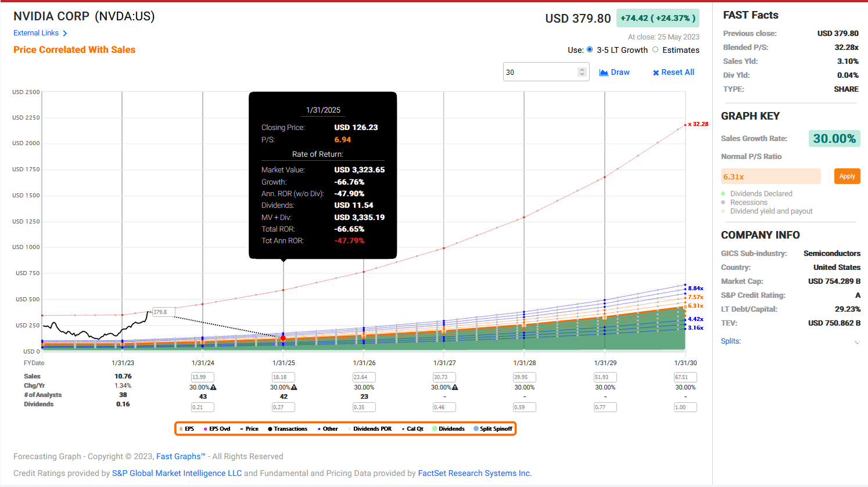The image size is (868, 487).
Task: Click the 1/31/28 dividends input 0.59
Action: (x=525, y=407)
